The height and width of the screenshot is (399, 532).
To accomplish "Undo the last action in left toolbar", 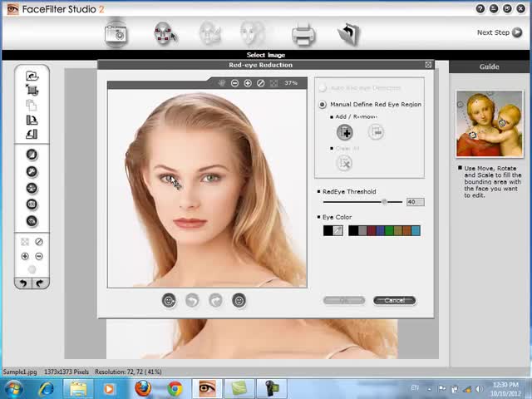I will 23,283.
